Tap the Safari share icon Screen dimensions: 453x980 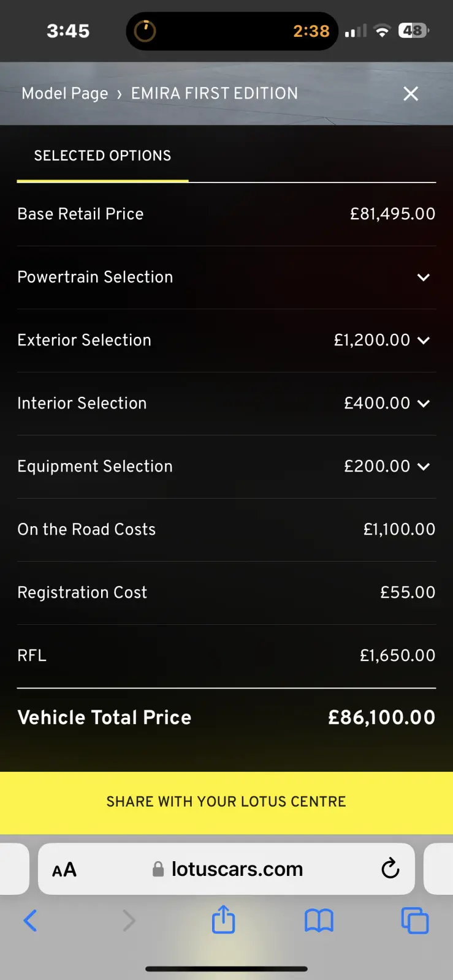(223, 919)
